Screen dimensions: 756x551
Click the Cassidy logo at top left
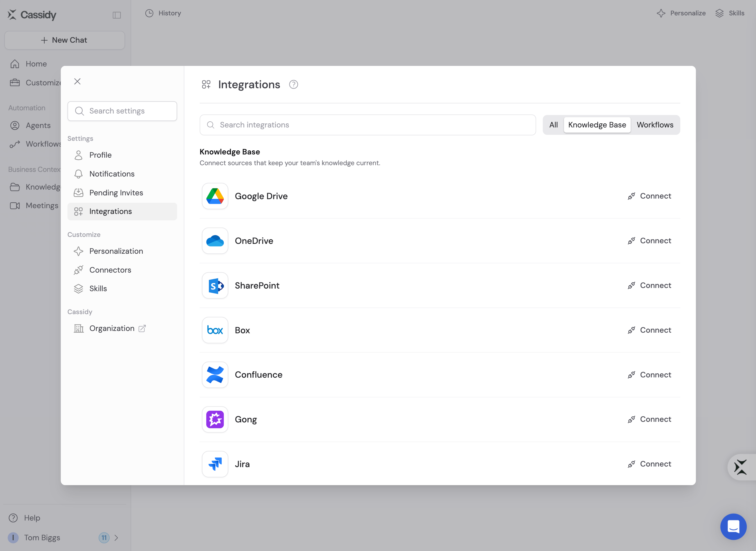tap(32, 15)
